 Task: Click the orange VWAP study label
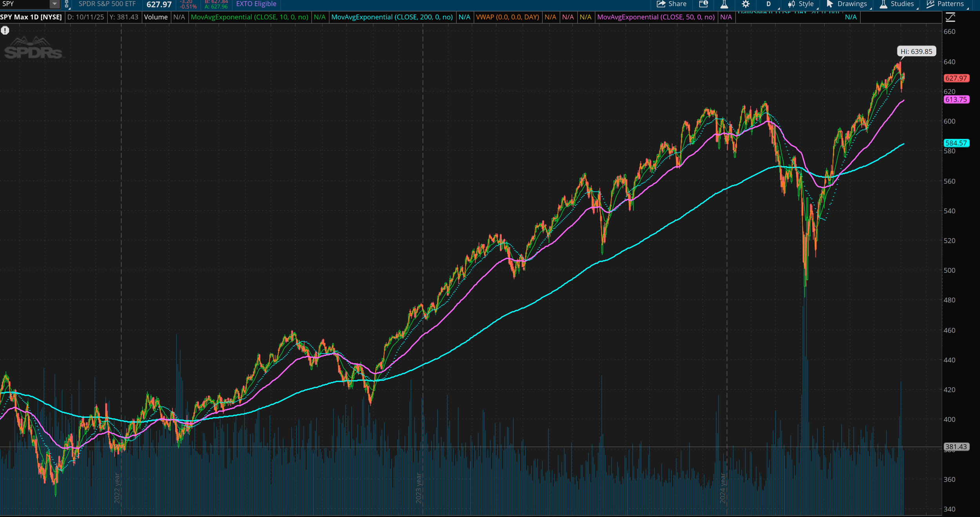(507, 17)
